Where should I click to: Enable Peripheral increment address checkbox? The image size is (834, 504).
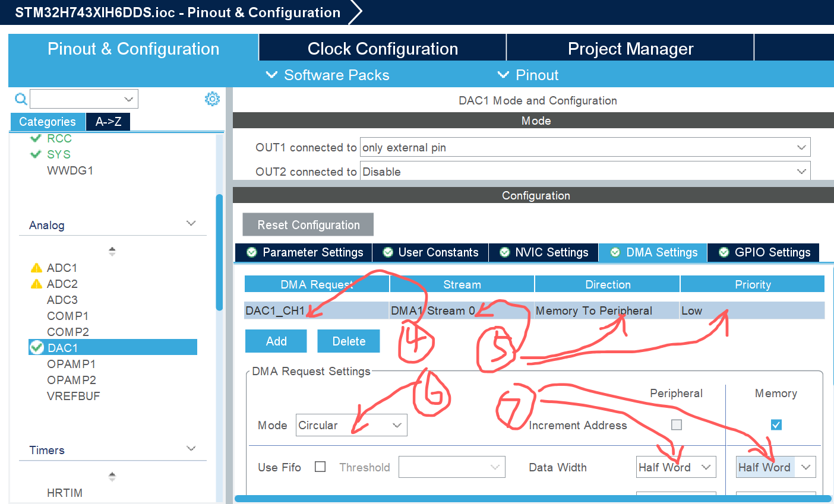coord(676,424)
